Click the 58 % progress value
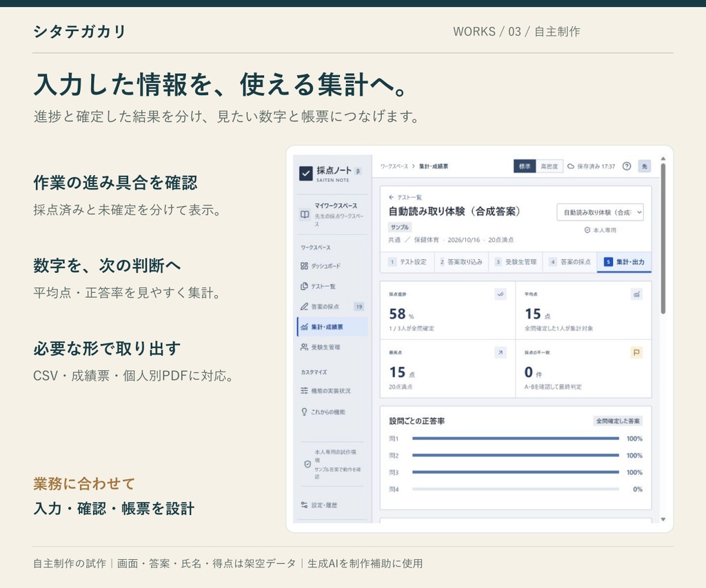This screenshot has height=588, width=706. (401, 314)
